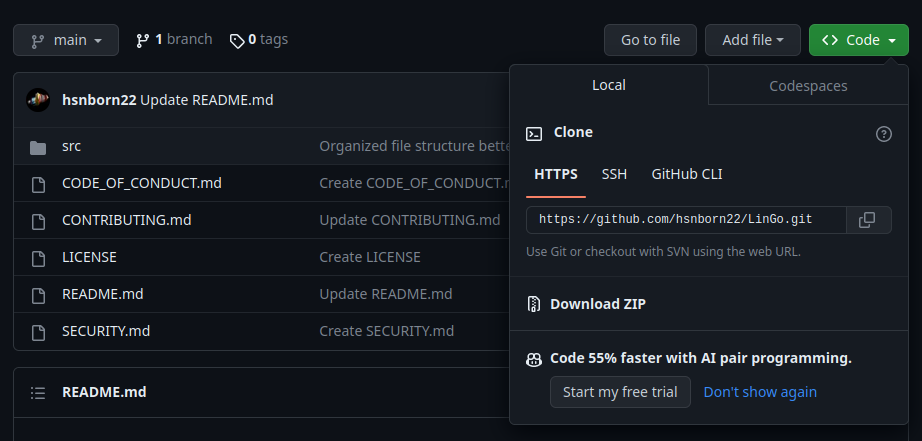The height and width of the screenshot is (441, 922).
Task: Click the file icon for README.md row
Action: coord(38,295)
